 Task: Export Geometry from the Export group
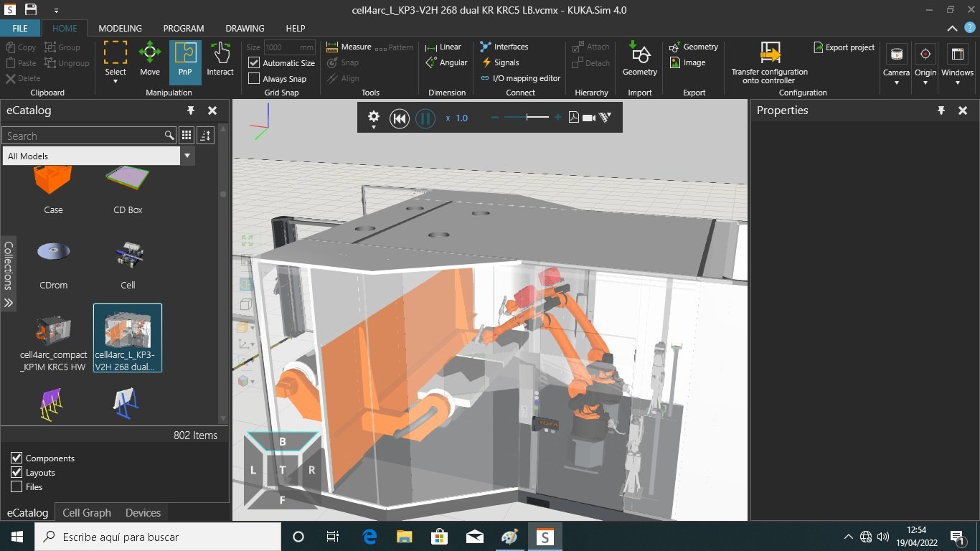[x=694, y=47]
